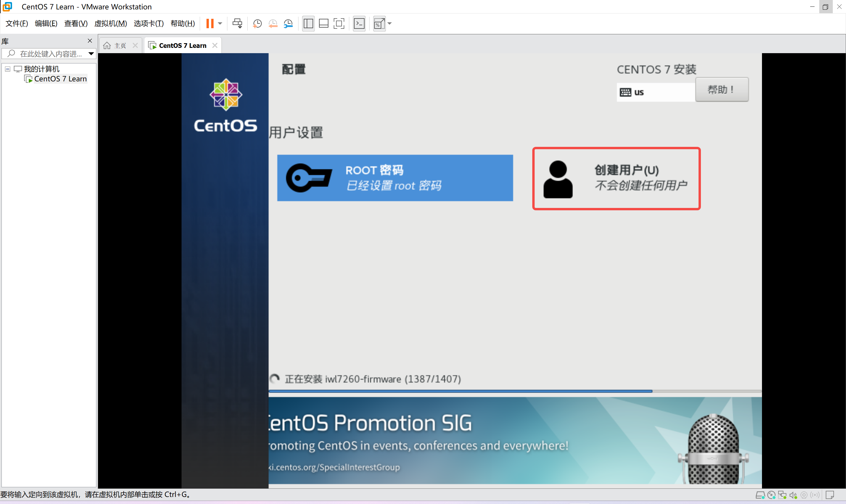846x504 pixels.
Task: Click the key icon on ROOT 密码
Action: (309, 178)
